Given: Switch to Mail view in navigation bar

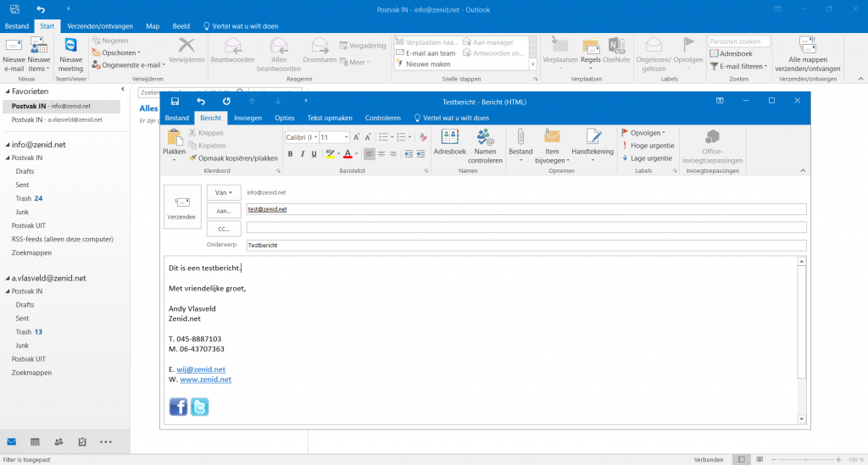Looking at the screenshot, I should 12,442.
